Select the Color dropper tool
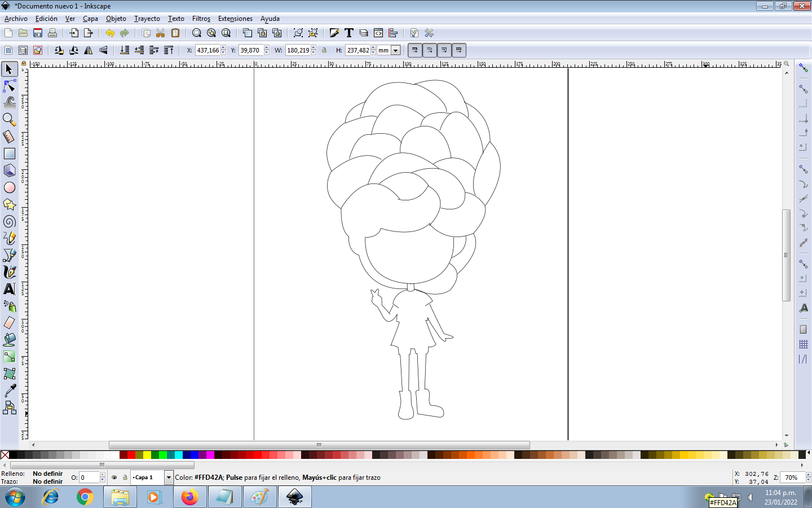Viewport: 812px width, 508px height. pos(9,391)
